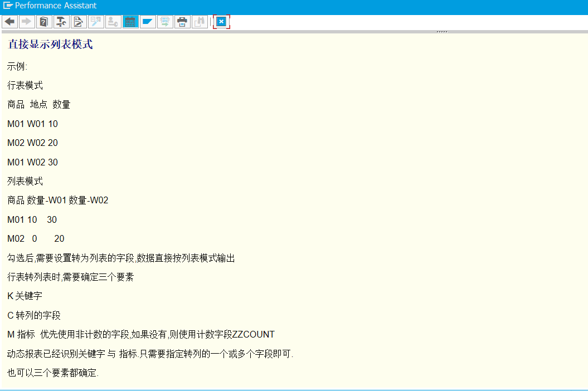
Task: Toggle the highlighted calendar-style toolbar icon
Action: [x=130, y=22]
